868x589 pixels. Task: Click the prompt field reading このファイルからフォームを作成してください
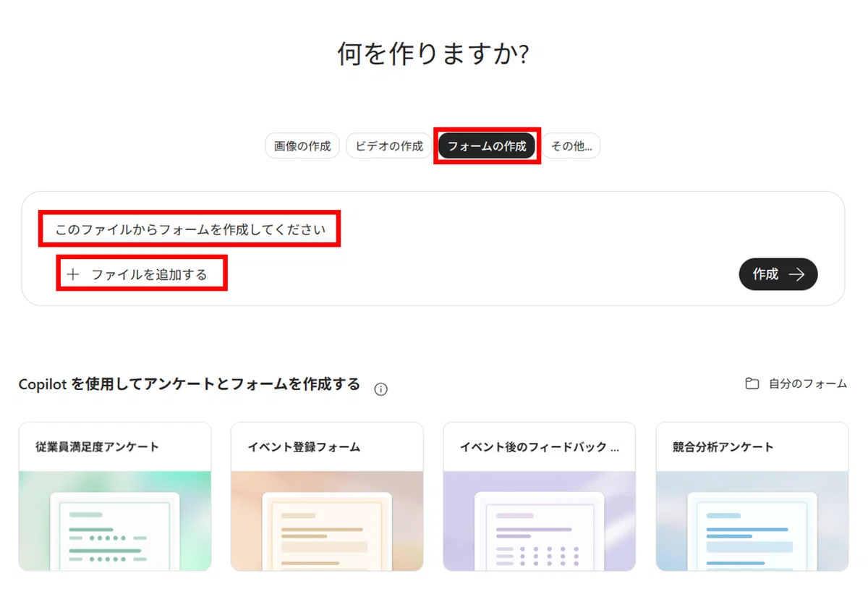191,230
